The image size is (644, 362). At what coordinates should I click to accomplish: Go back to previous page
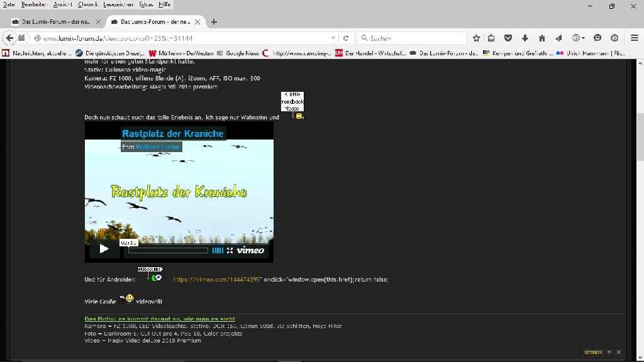coord(9,38)
